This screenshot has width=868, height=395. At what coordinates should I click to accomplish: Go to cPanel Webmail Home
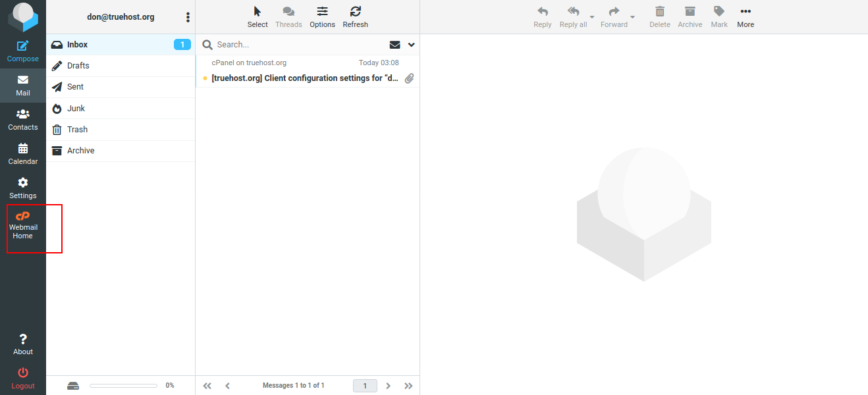(x=23, y=225)
